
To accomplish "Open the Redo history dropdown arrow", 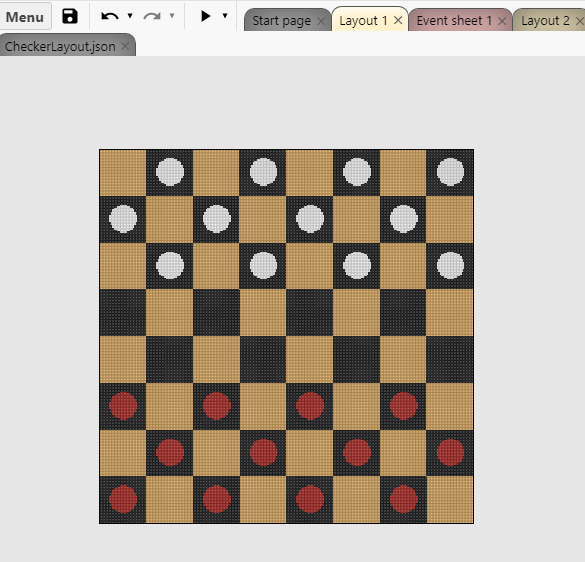I will 172,16.
